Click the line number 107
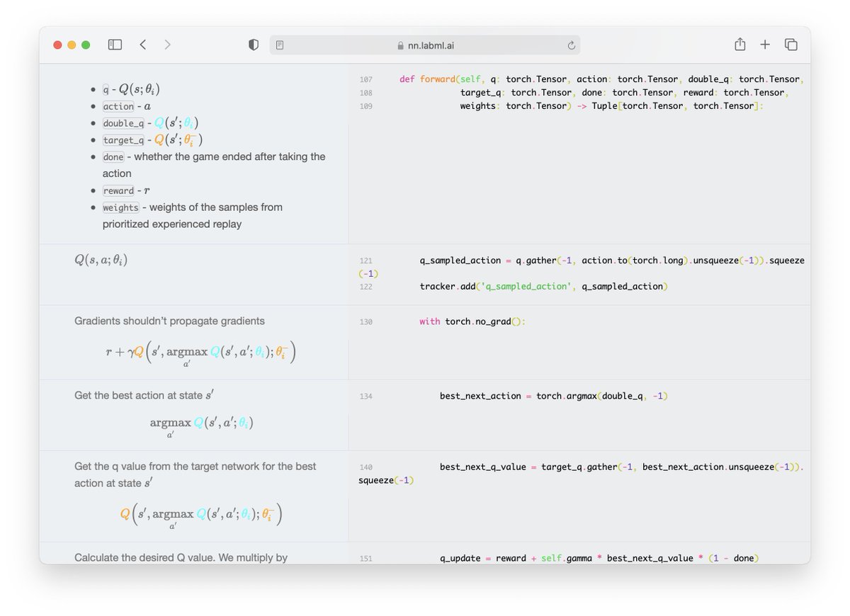 point(365,80)
